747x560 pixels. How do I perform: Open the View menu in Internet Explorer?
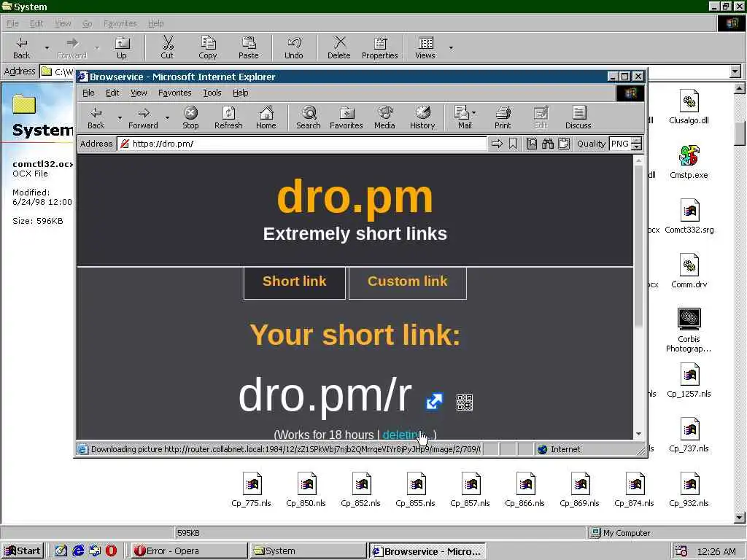[139, 93]
